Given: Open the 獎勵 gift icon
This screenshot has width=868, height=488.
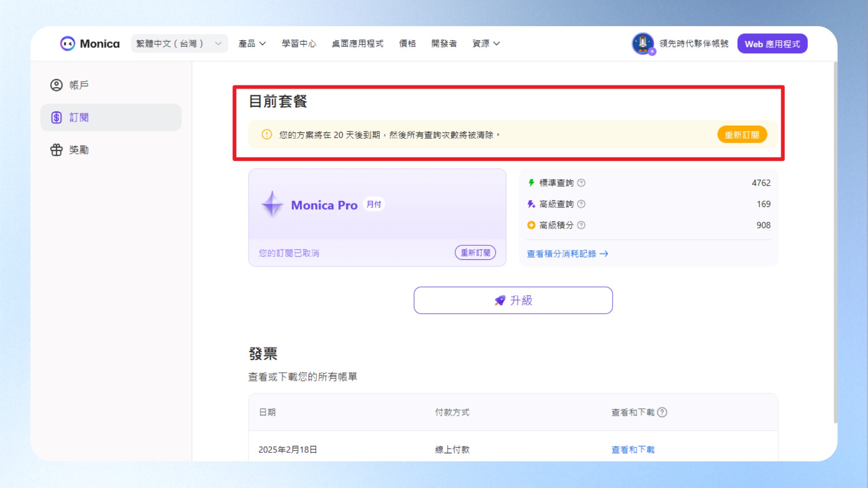Looking at the screenshot, I should pyautogui.click(x=57, y=150).
